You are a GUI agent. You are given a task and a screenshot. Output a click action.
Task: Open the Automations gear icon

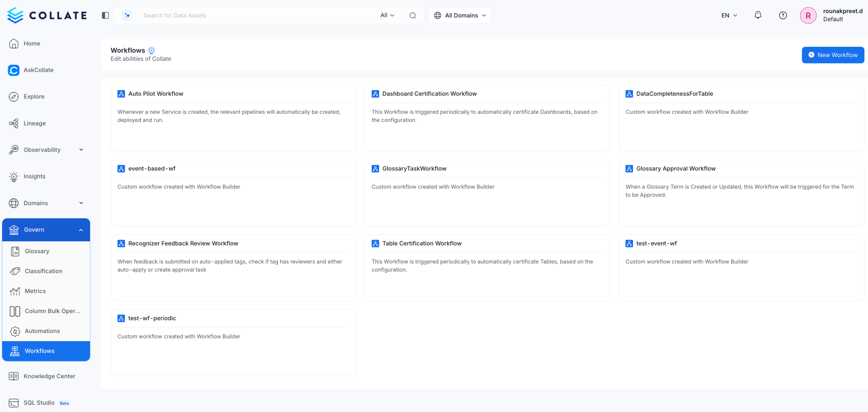click(15, 331)
